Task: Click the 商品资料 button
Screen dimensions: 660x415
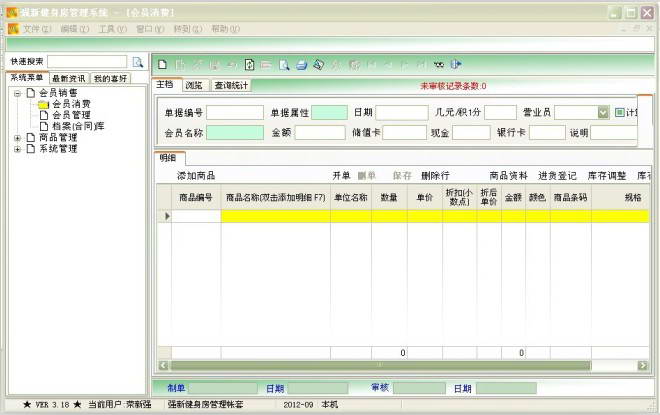Action: click(508, 176)
